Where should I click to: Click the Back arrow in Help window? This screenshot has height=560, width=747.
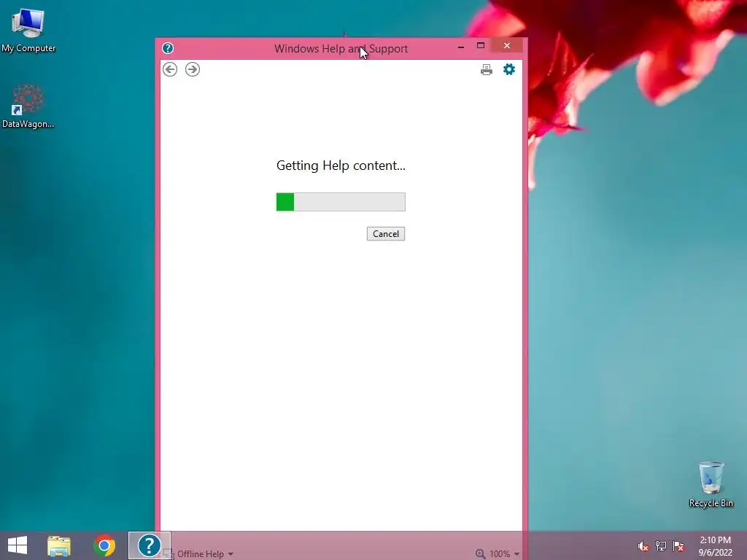pyautogui.click(x=169, y=69)
